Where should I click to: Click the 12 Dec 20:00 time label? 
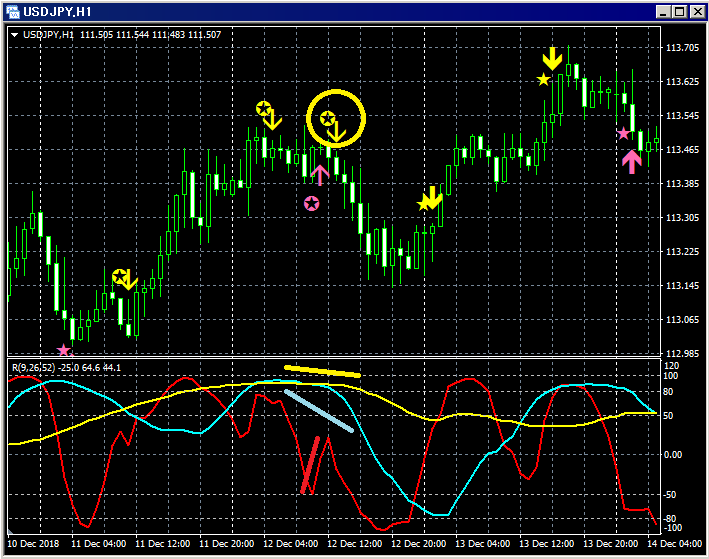point(419,544)
